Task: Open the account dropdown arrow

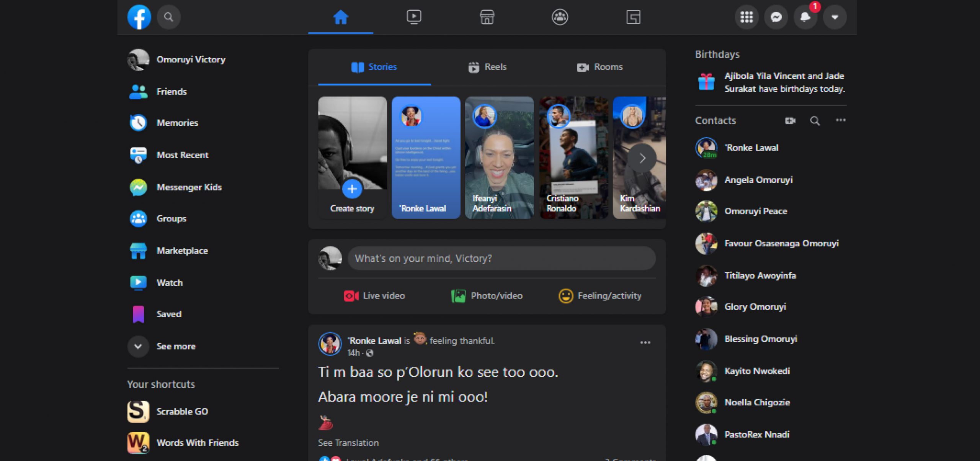Action: tap(835, 17)
